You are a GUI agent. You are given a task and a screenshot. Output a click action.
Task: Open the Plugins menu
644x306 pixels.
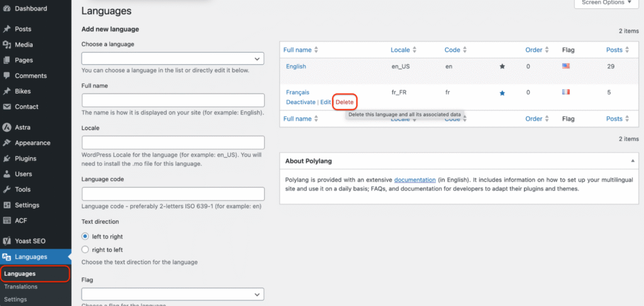click(x=25, y=159)
